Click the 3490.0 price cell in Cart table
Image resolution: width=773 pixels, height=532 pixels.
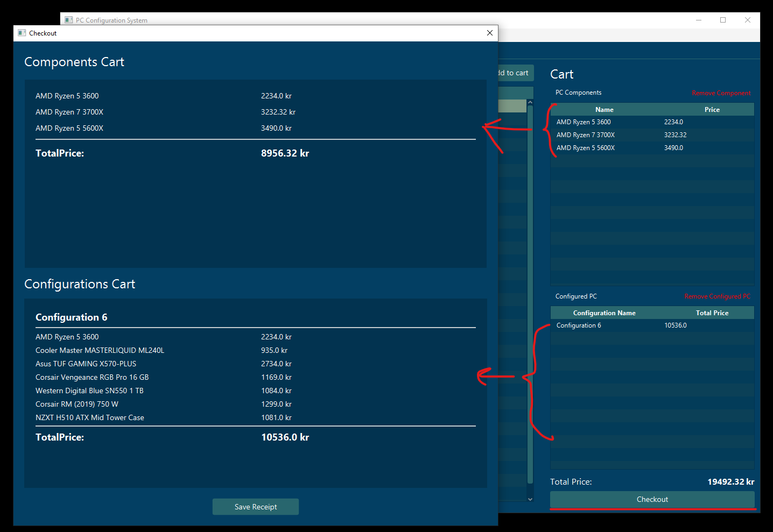(673, 148)
